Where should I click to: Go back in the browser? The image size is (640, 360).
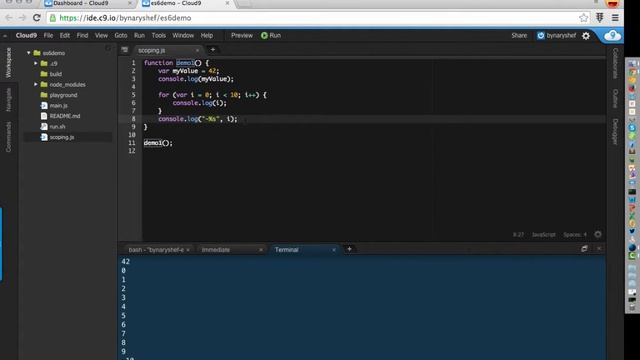coord(9,18)
